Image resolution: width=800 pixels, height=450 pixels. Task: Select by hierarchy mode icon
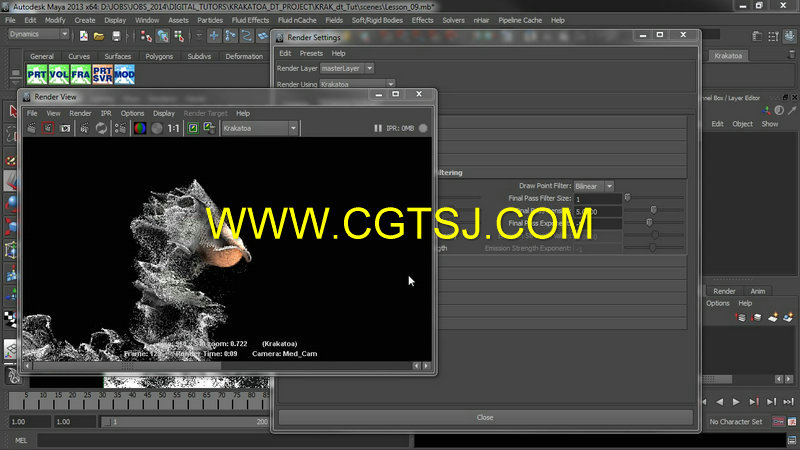[146, 36]
